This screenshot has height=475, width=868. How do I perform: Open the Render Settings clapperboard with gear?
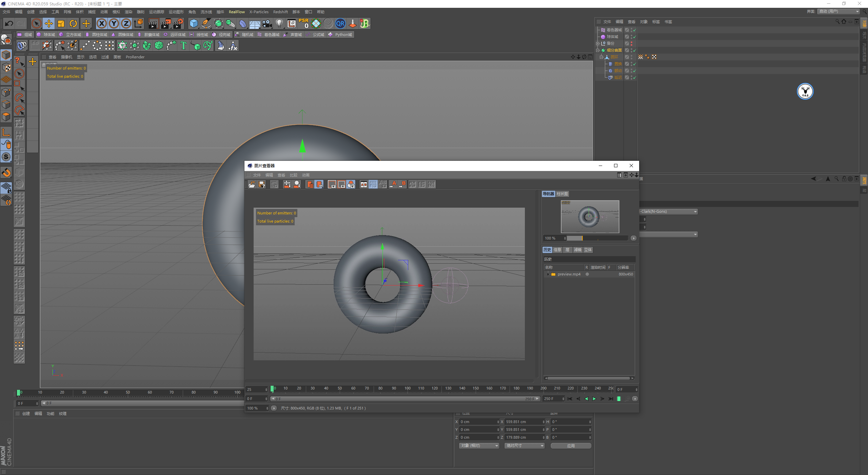click(x=178, y=23)
